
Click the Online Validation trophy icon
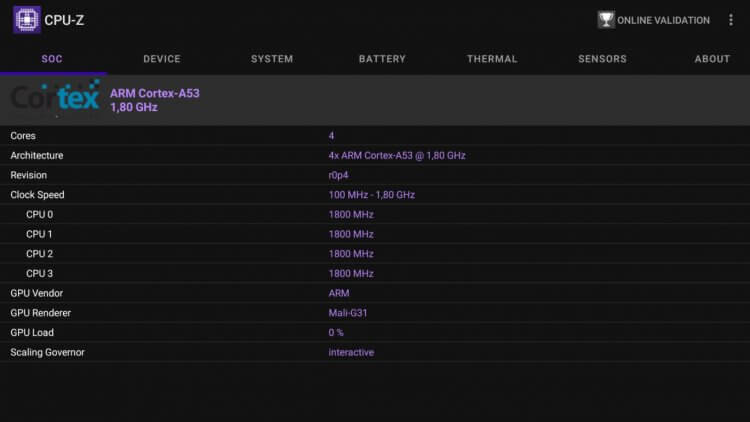[606, 20]
